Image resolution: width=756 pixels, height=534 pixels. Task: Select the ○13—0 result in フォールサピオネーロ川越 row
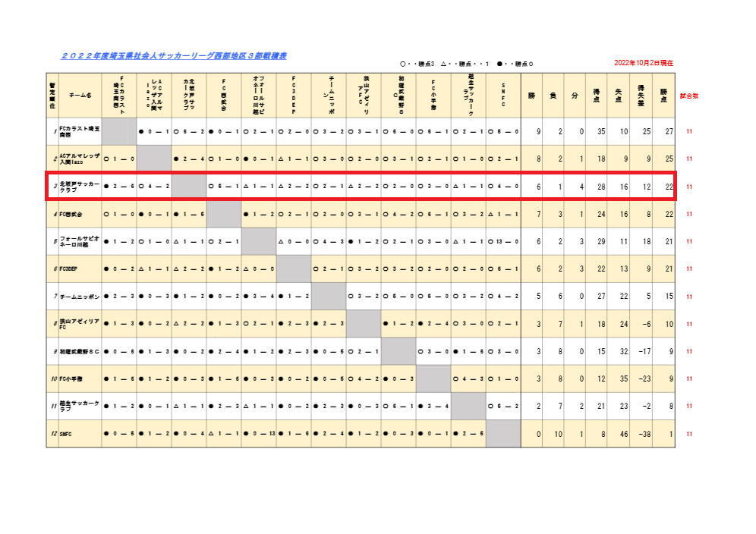click(x=504, y=241)
